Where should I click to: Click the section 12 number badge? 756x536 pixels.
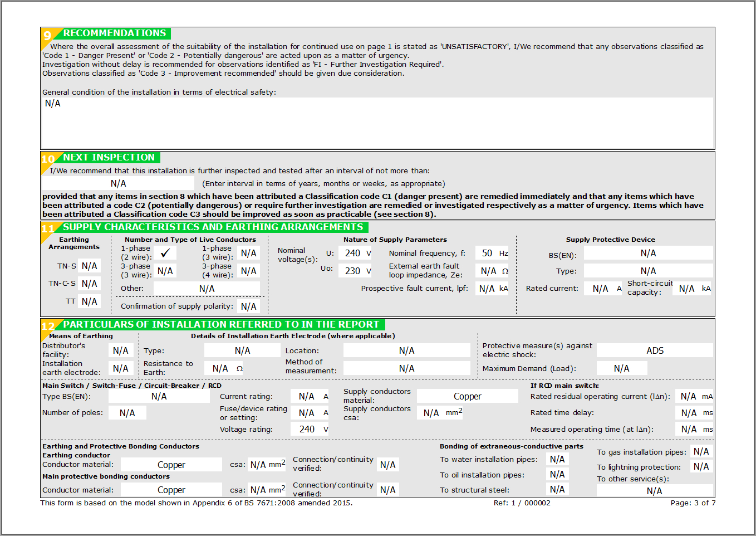point(48,326)
